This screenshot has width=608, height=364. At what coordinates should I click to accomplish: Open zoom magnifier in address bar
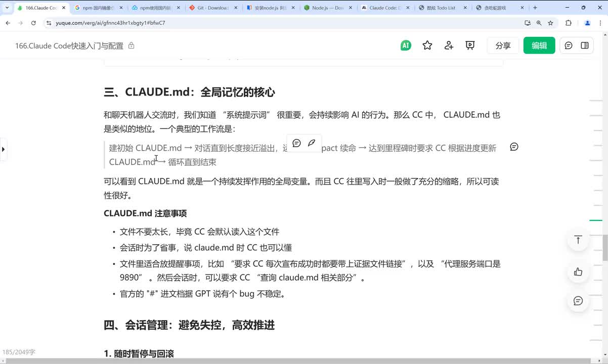[x=539, y=23]
